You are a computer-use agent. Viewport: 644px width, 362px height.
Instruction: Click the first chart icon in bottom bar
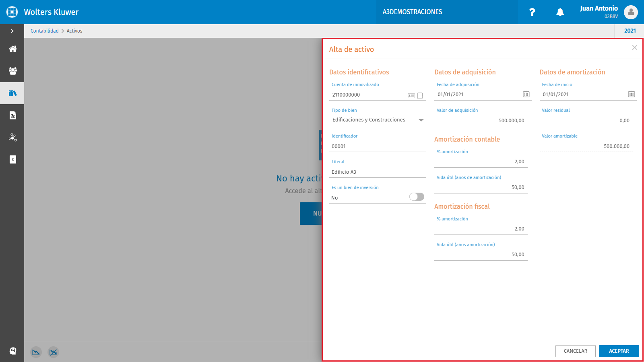point(36,352)
